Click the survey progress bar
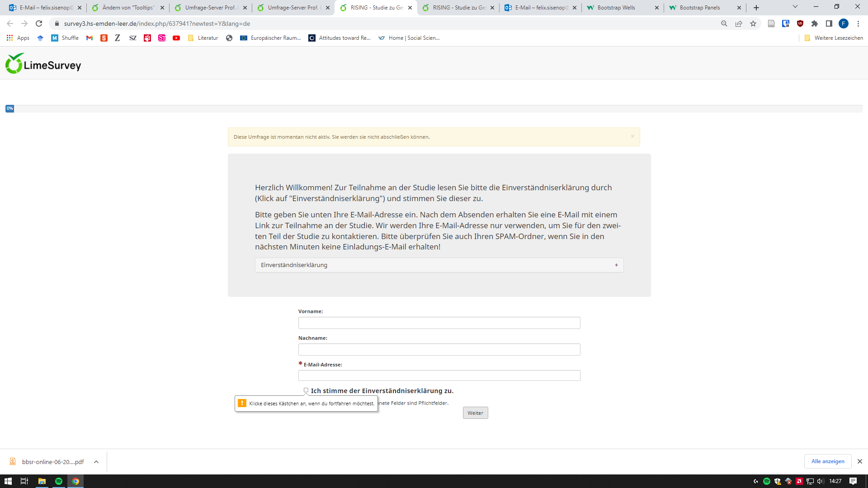 tap(434, 108)
